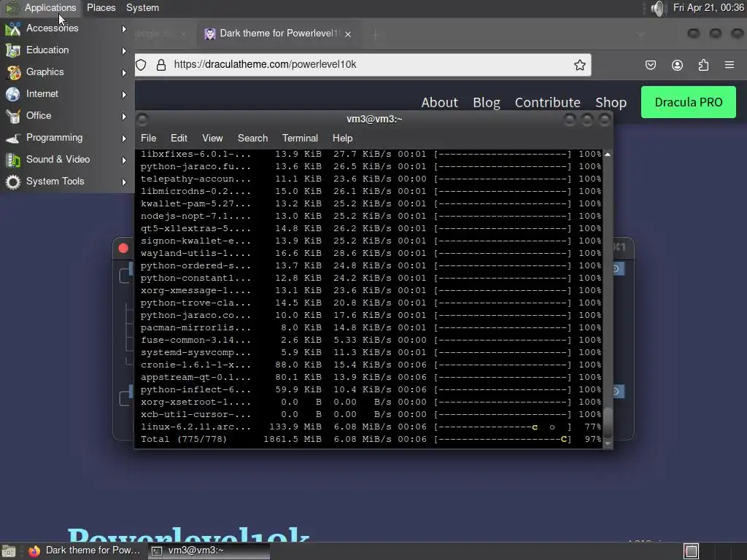Click the Office category icon
Image resolution: width=747 pixels, height=560 pixels.
[13, 116]
